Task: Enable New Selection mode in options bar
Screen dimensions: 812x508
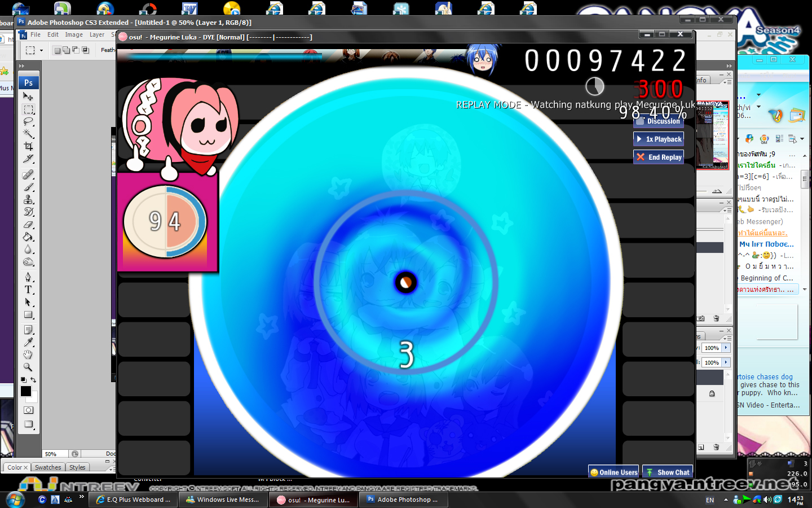Action: tap(57, 50)
